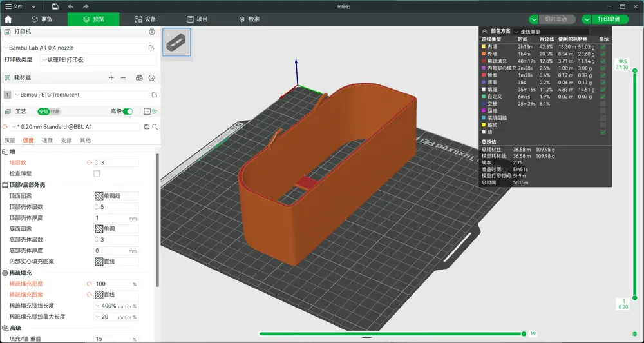Click the filament slot number 1 box
The image size is (644, 343).
click(7, 95)
